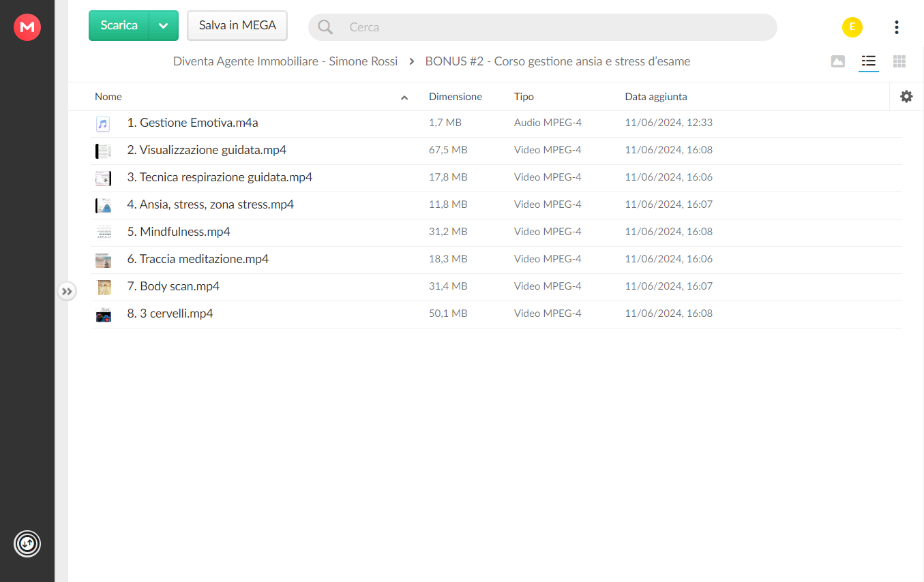
Task: Open the Scarica dropdown arrow
Action: [164, 25]
